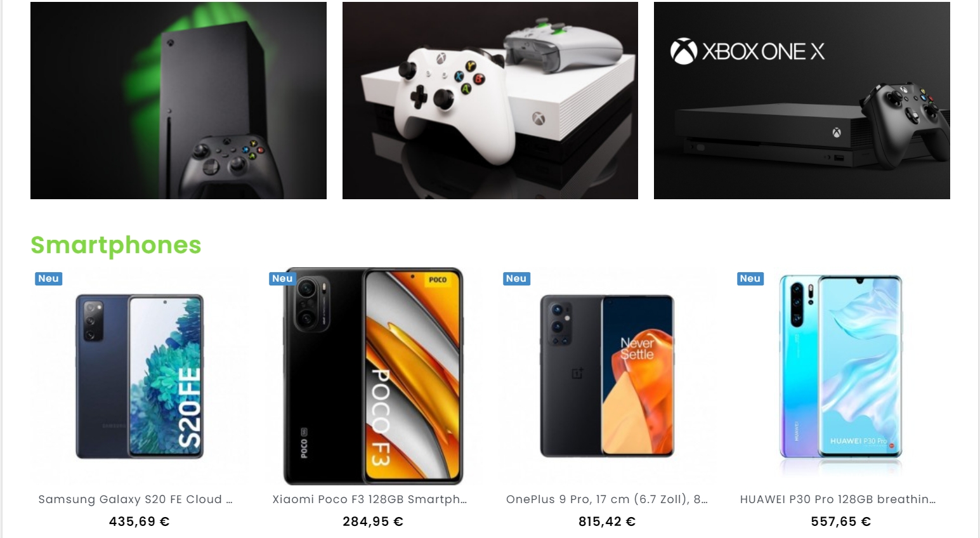This screenshot has width=980, height=538.
Task: Click the 815,42 € price
Action: (x=607, y=522)
